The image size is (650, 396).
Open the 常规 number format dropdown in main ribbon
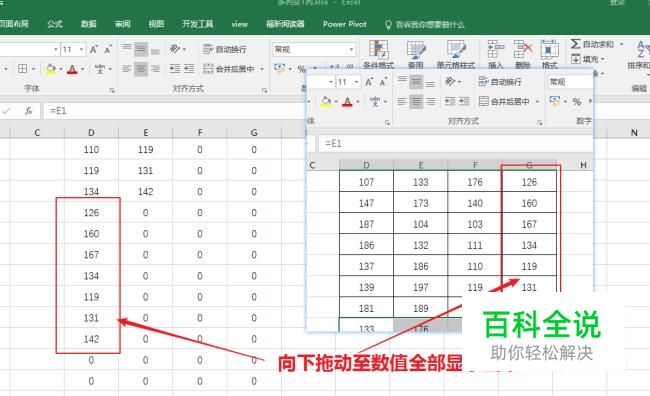[x=352, y=49]
